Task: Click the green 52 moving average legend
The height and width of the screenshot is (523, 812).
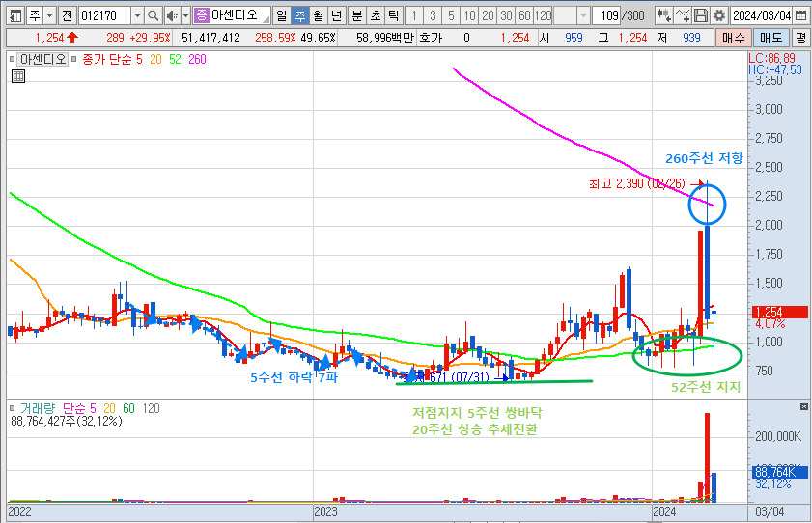Action: [x=175, y=59]
